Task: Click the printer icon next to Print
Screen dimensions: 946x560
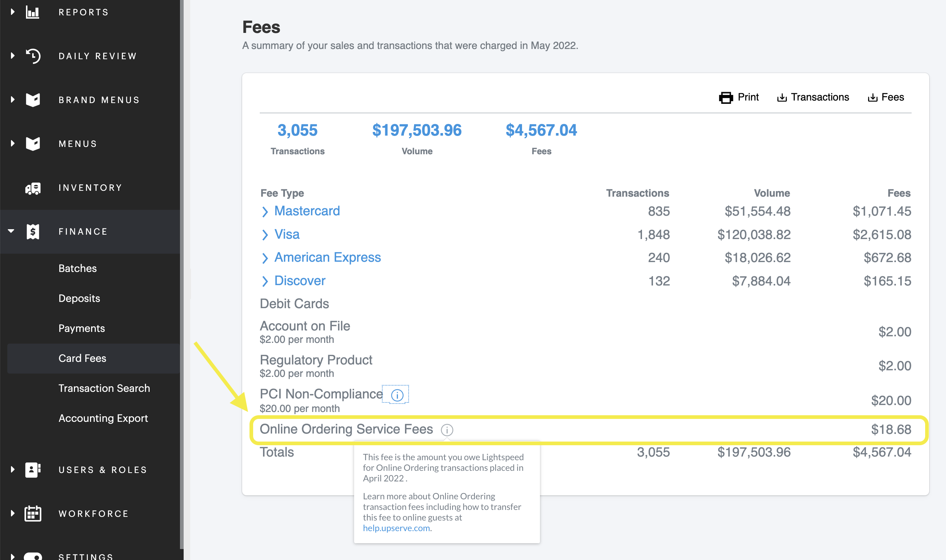Action: tap(726, 98)
